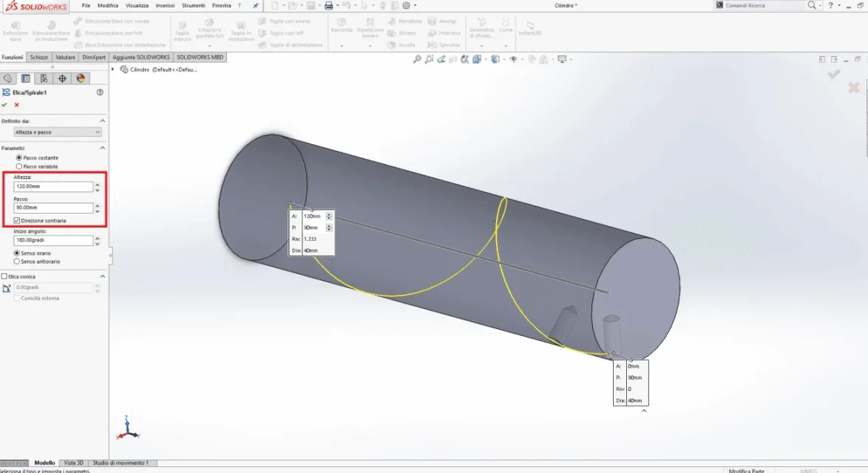Open the Modifica menu

[108, 5]
